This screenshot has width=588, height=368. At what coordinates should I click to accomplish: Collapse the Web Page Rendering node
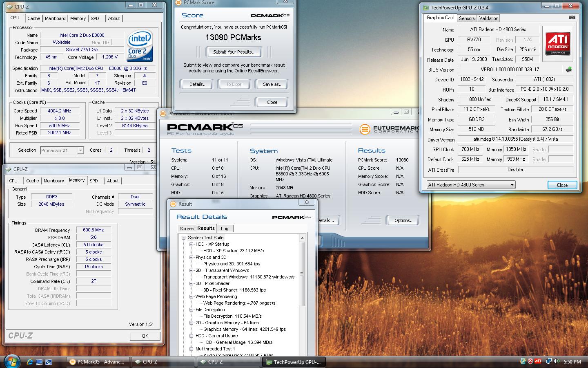pos(191,296)
